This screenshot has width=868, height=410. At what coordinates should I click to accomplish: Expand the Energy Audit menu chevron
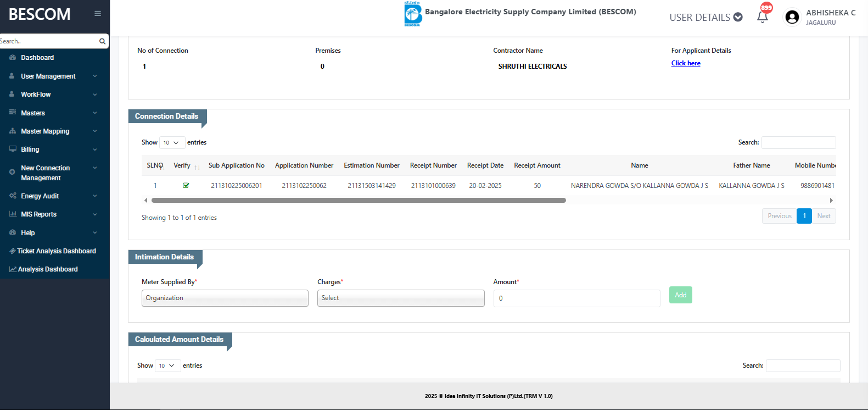click(95, 196)
